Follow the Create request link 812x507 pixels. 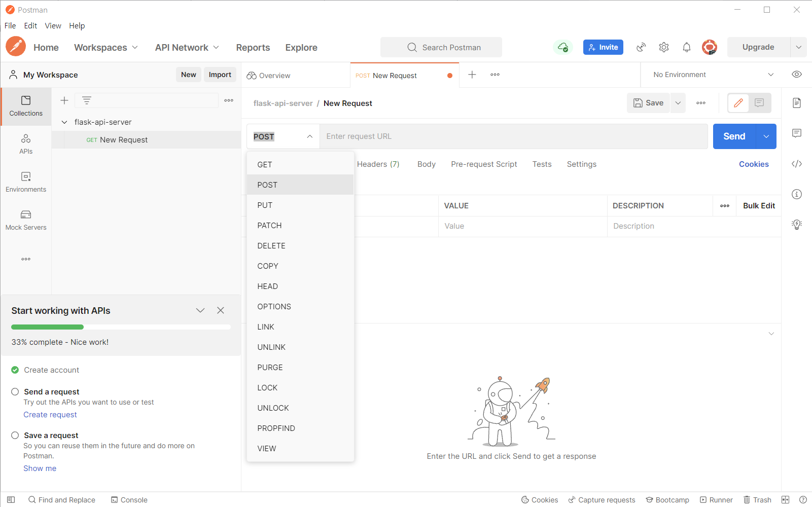(50, 415)
